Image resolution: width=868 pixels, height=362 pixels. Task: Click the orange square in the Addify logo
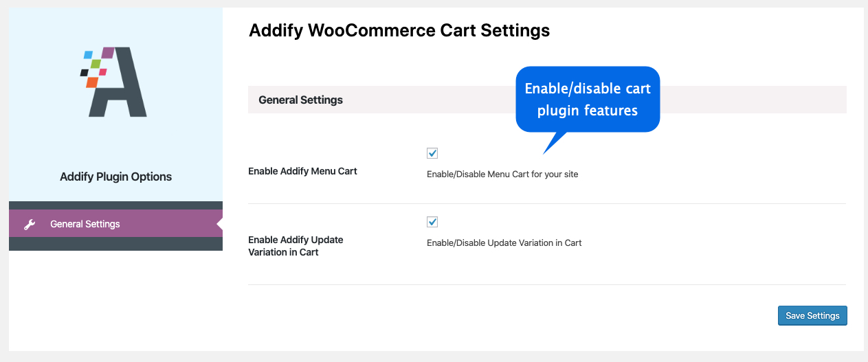point(91,82)
